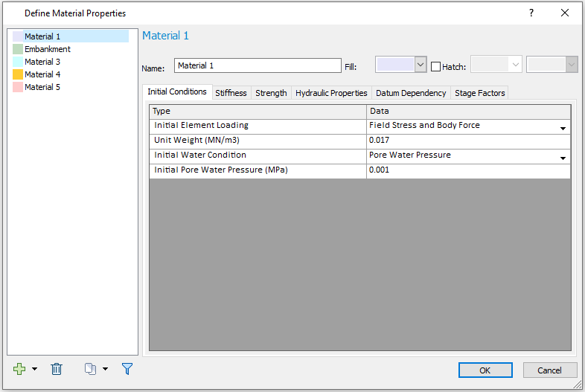
Task: Enable the Hatch checkbox
Action: pos(435,67)
